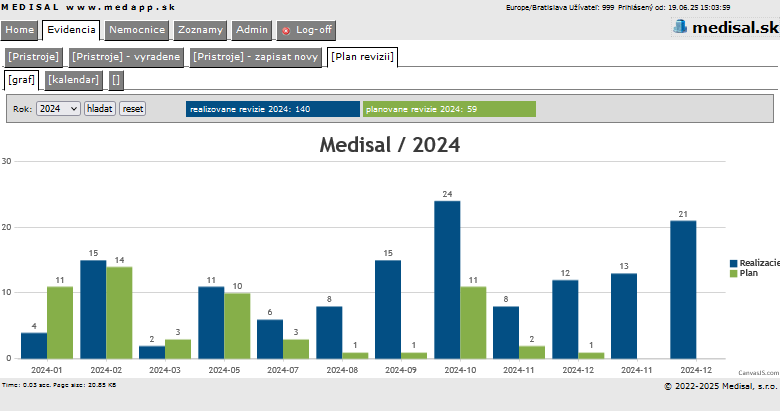Image resolution: width=780 pixels, height=411 pixels.
Task: Select the Evidencia tab
Action: (x=71, y=30)
